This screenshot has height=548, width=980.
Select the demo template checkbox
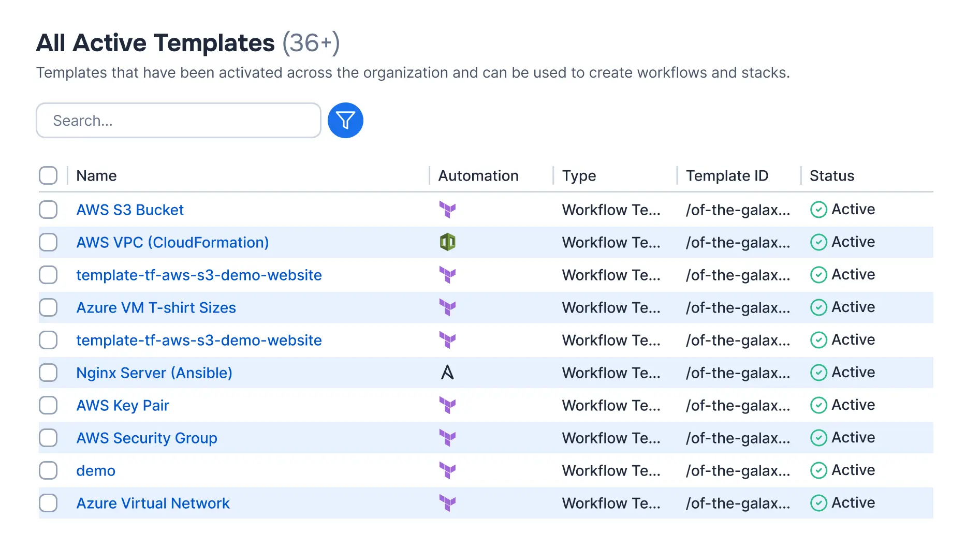[48, 470]
